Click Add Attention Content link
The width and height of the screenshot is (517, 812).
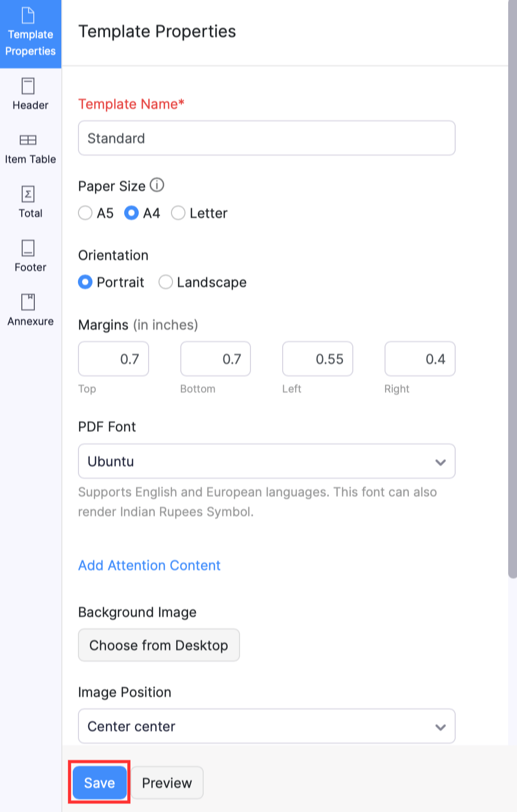[149, 565]
